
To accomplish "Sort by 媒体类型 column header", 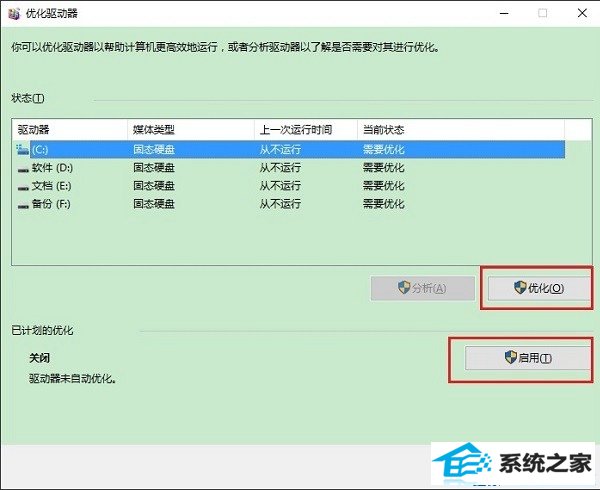I will pos(191,130).
